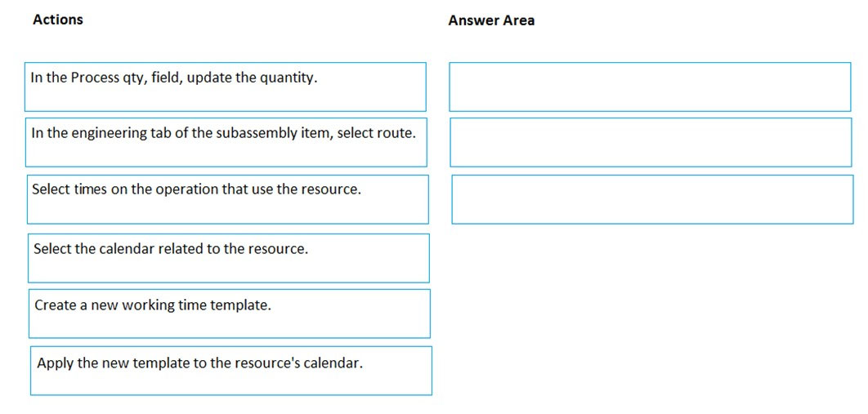Screen dimensions: 868x414
Task: Click the third empty Answer Area slot
Action: coord(651,199)
